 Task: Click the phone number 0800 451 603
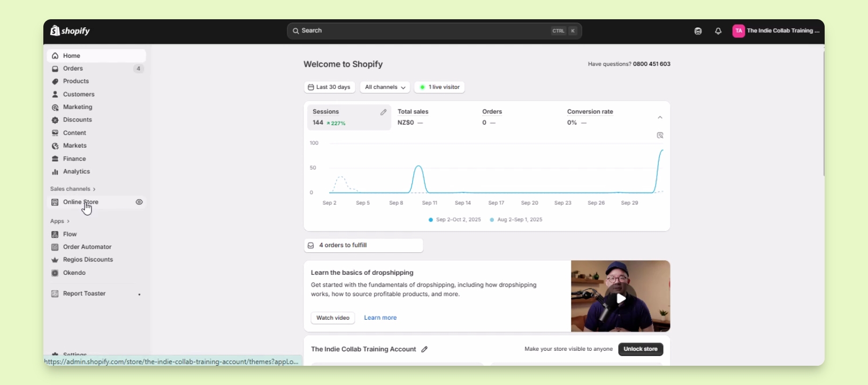pyautogui.click(x=651, y=64)
